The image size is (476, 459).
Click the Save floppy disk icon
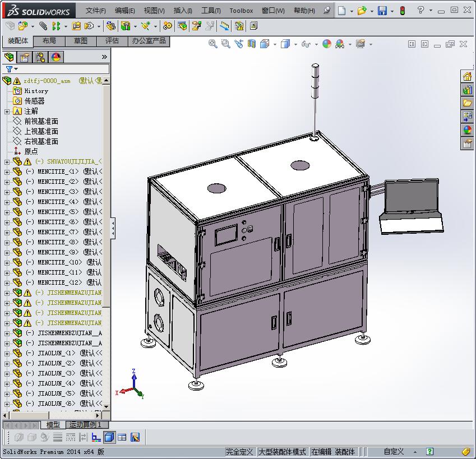tap(382, 11)
